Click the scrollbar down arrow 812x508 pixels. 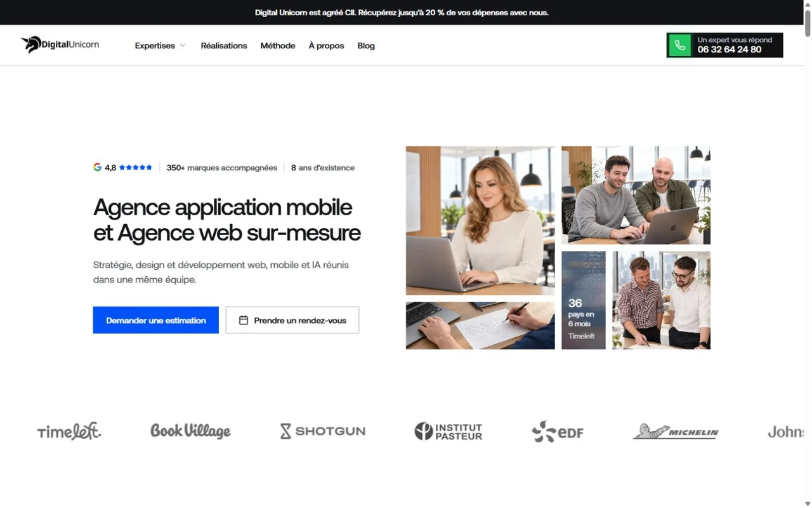808,504
